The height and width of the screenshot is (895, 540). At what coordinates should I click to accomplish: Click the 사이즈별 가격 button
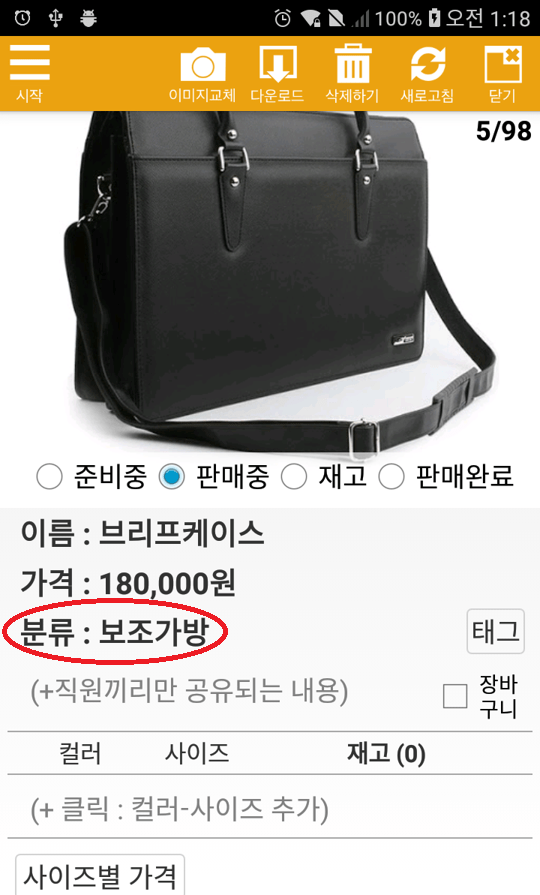[100, 876]
